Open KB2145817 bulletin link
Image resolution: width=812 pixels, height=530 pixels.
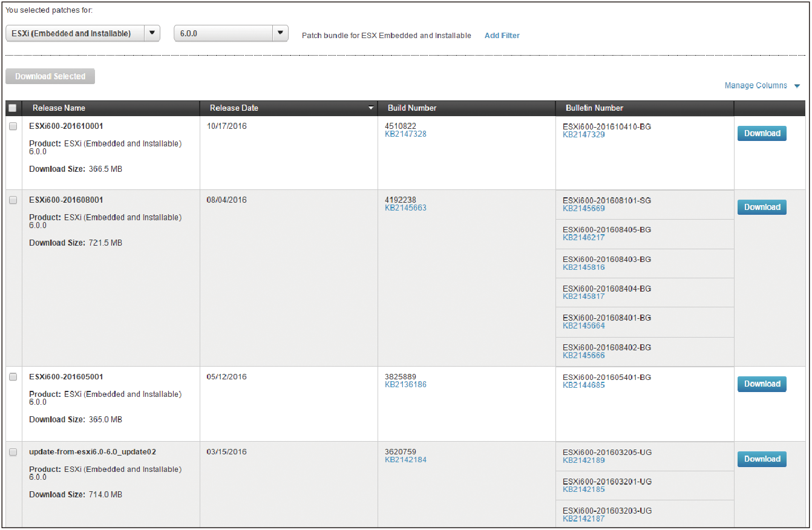[584, 296]
